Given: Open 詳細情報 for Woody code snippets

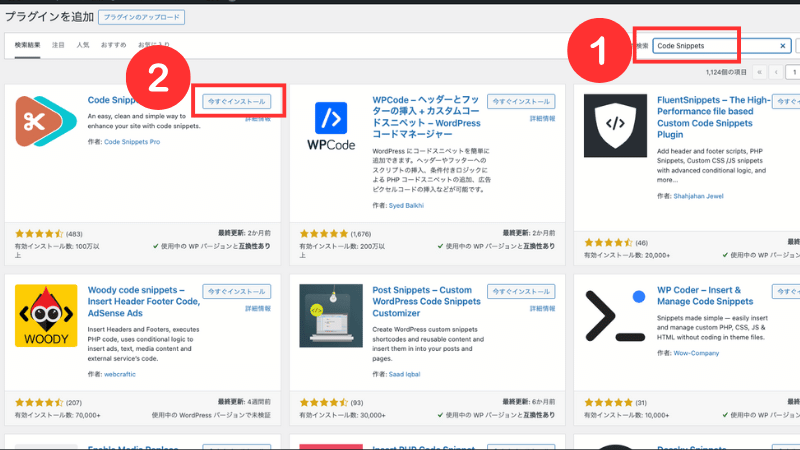Looking at the screenshot, I should (x=258, y=308).
